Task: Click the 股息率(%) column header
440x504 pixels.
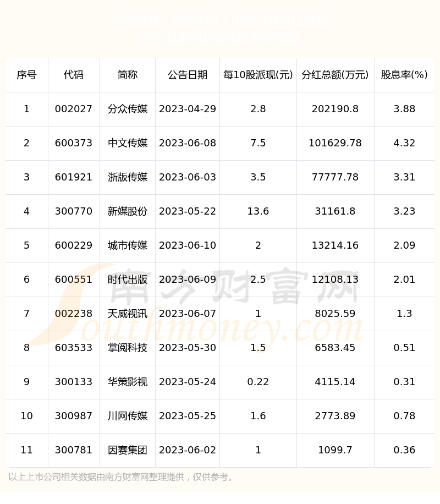Action: pos(404,75)
